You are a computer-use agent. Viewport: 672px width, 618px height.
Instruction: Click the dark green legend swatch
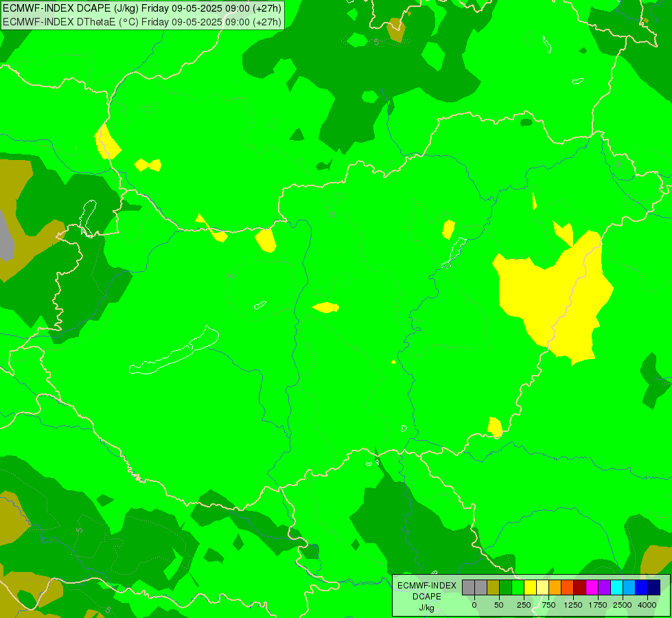[x=506, y=588]
